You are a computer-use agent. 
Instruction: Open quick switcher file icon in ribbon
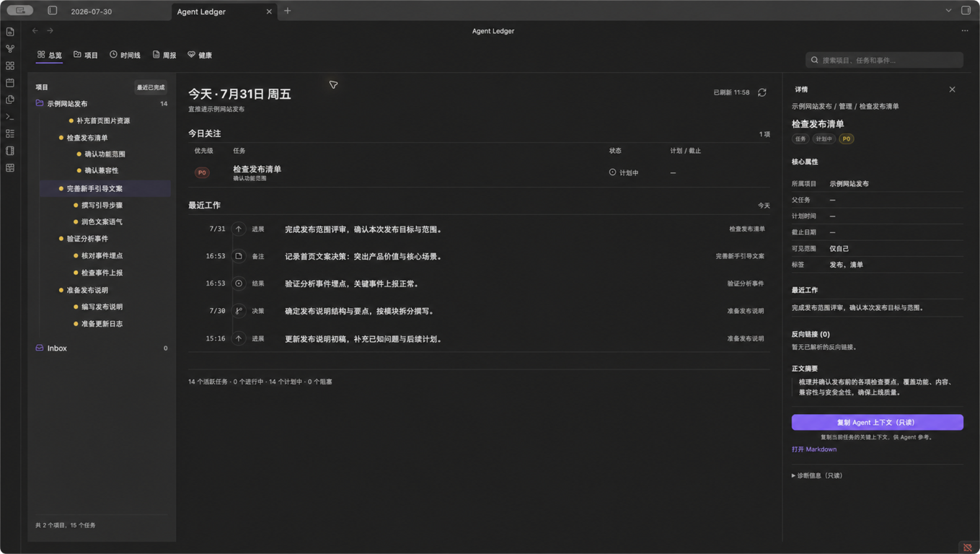point(10,32)
